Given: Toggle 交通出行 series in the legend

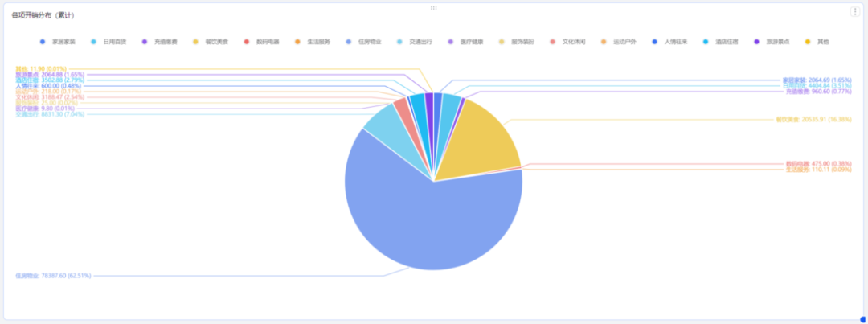Looking at the screenshot, I should pyautogui.click(x=415, y=42).
